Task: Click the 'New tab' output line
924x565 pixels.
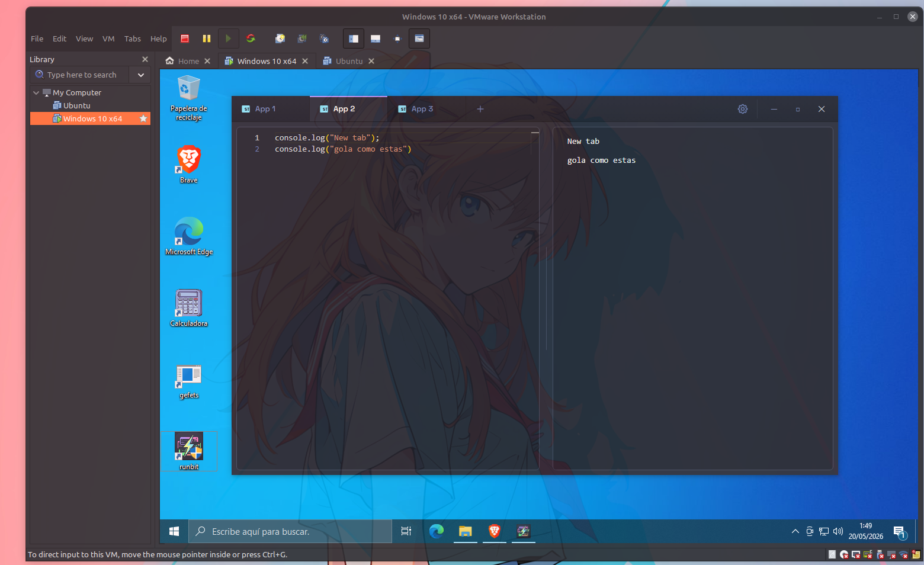Action: 583,142
